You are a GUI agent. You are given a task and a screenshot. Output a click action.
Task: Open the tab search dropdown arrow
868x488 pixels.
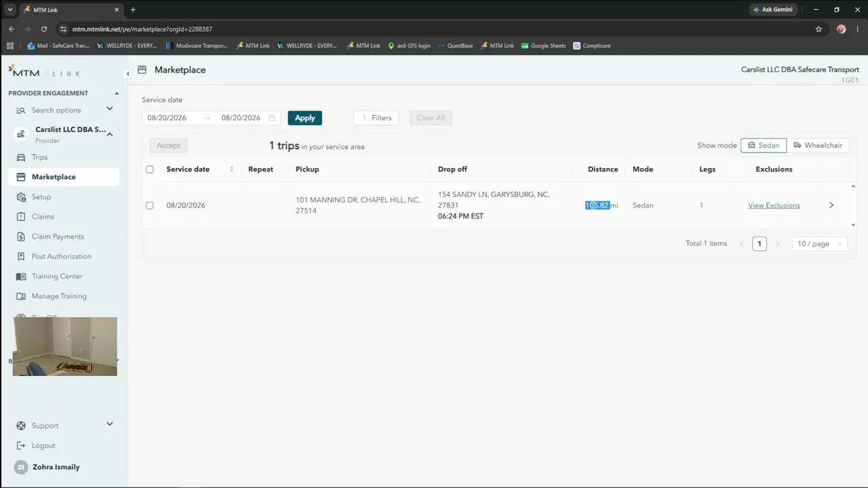coord(10,9)
